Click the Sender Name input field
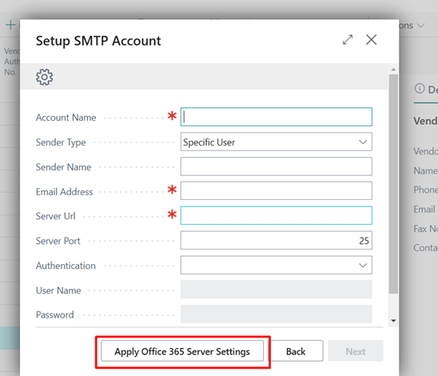438x376 pixels. point(276,167)
